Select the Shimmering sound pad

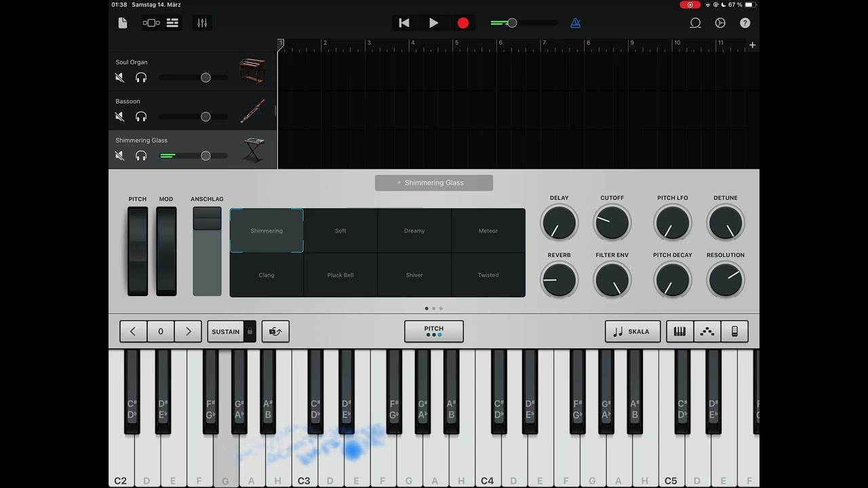pos(267,230)
